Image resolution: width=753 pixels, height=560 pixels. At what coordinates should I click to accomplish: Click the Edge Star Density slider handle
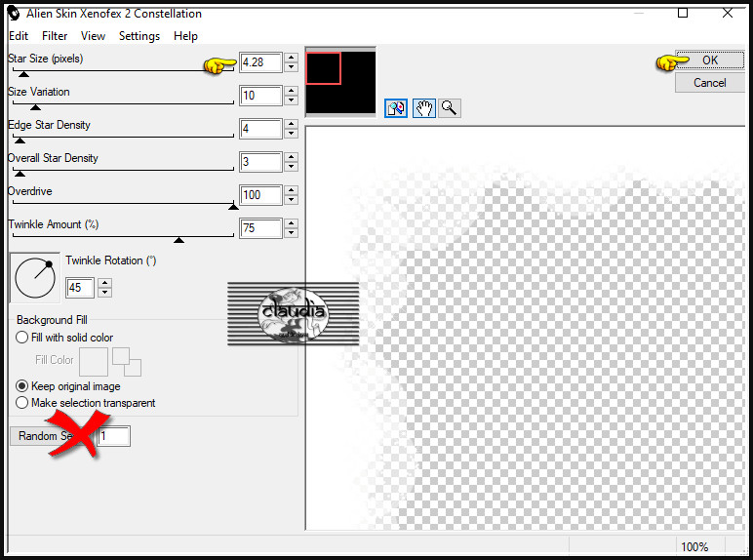click(x=20, y=140)
